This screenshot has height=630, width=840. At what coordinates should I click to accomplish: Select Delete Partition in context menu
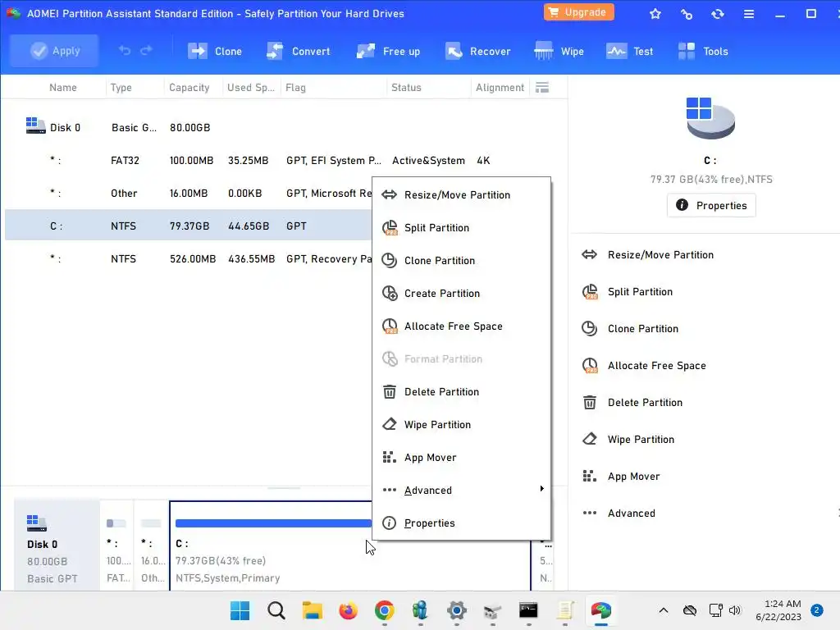[x=461, y=391]
